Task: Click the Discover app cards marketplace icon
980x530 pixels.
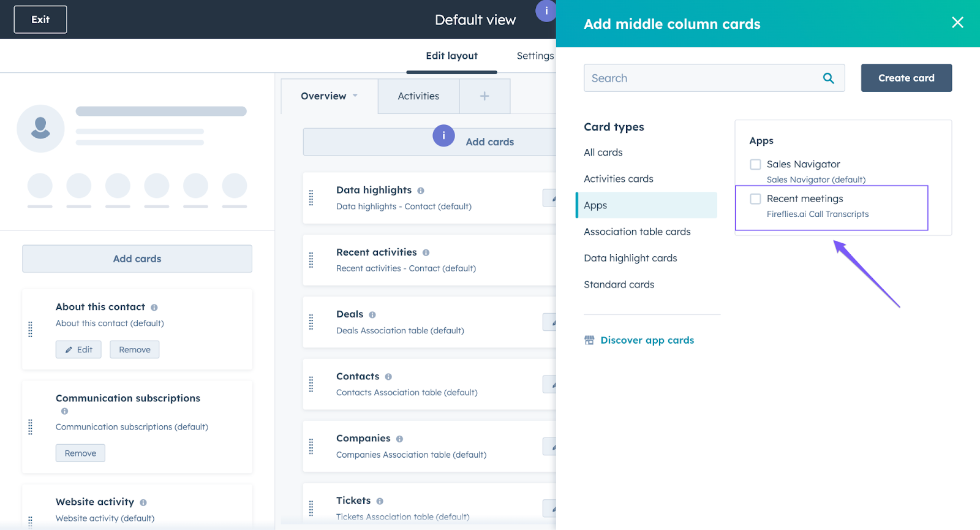Action: click(589, 340)
